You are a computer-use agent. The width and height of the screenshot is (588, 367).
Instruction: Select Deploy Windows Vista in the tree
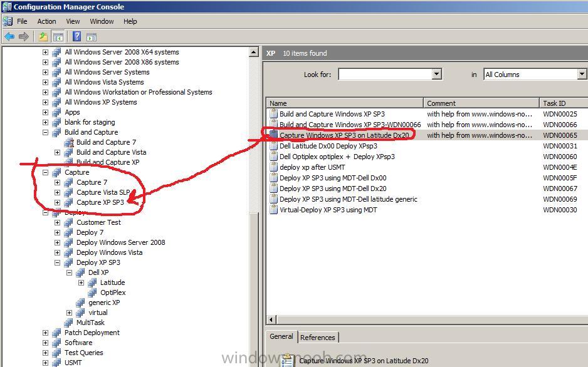tap(110, 252)
